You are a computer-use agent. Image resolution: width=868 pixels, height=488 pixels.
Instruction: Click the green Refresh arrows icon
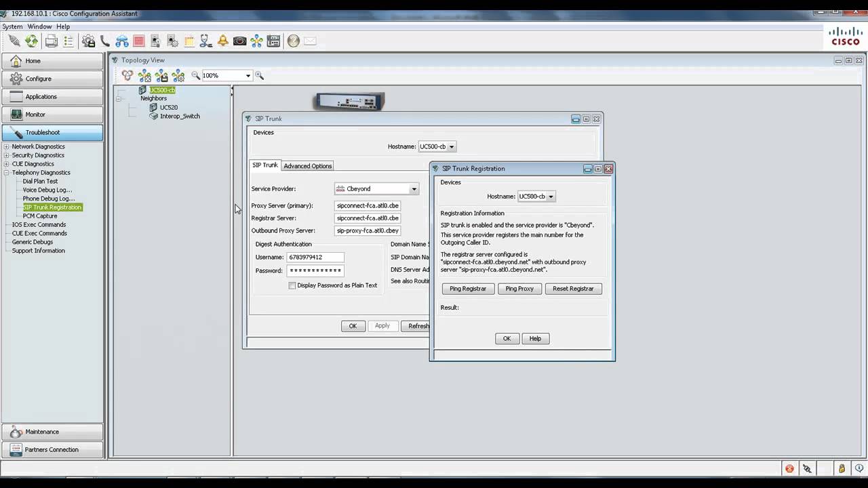[x=32, y=41]
